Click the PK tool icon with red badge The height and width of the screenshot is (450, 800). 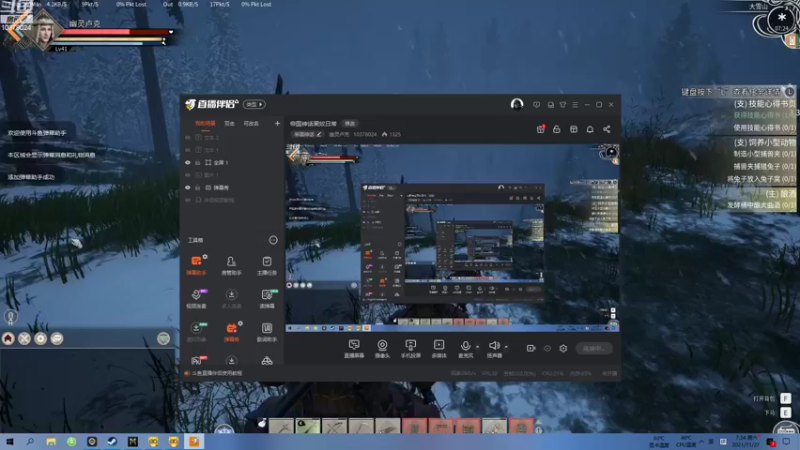pyautogui.click(x=196, y=361)
